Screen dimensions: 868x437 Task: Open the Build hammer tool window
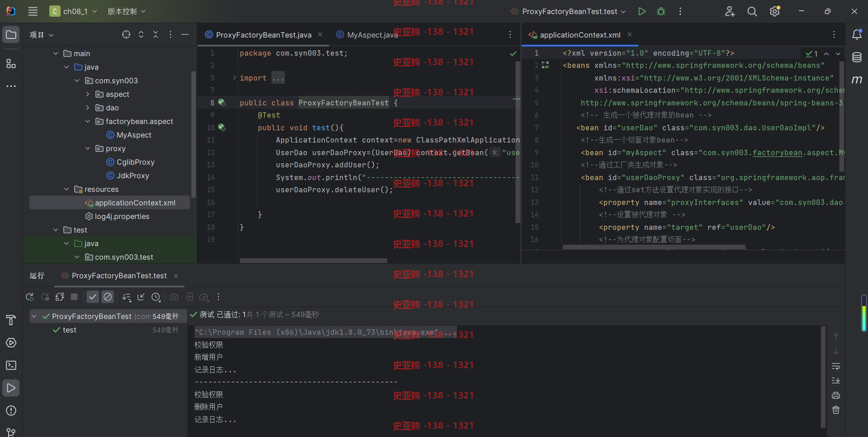pos(11,320)
